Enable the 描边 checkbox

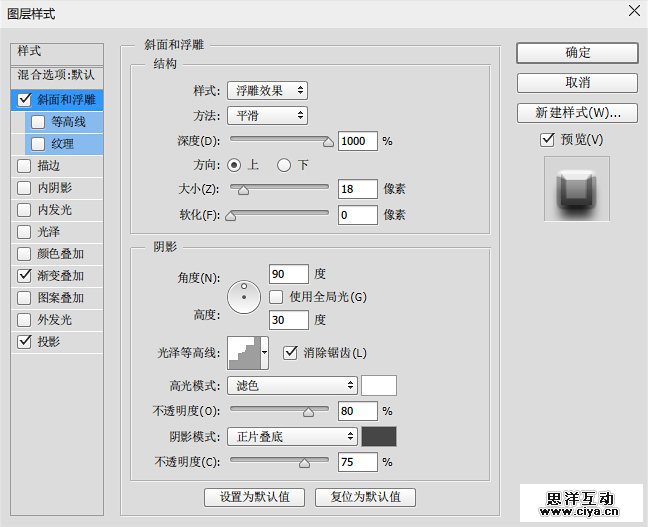pyautogui.click(x=24, y=166)
